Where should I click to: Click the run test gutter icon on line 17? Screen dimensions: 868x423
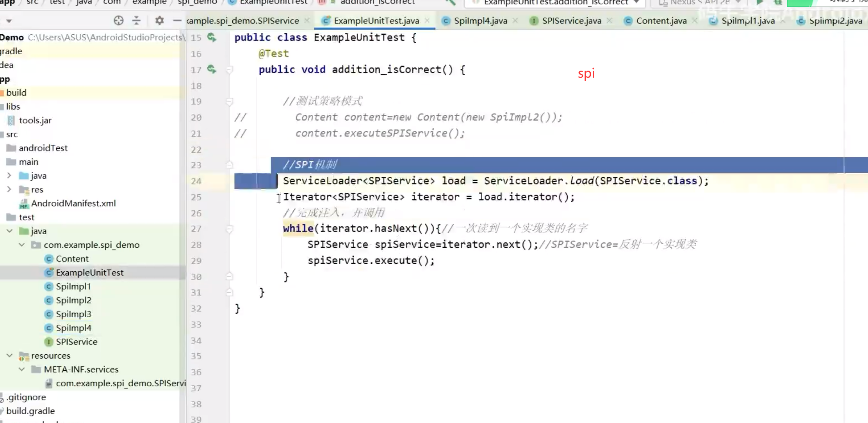pyautogui.click(x=212, y=69)
